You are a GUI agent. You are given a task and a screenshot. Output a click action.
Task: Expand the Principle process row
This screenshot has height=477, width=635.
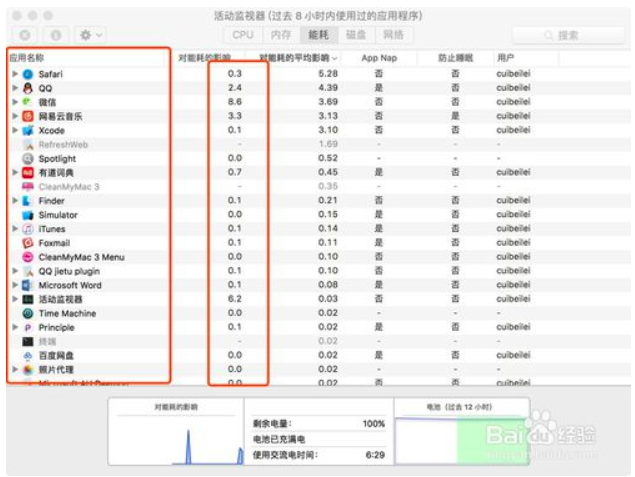(x=15, y=328)
